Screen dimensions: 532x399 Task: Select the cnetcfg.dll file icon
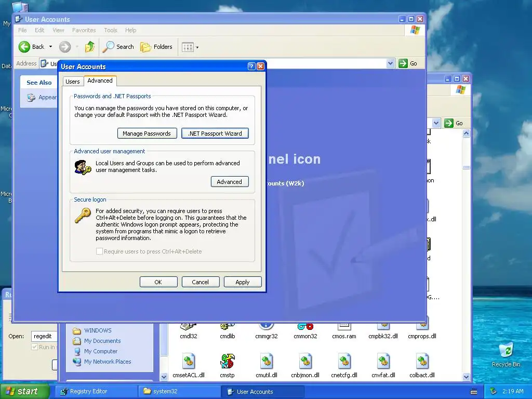(344, 362)
